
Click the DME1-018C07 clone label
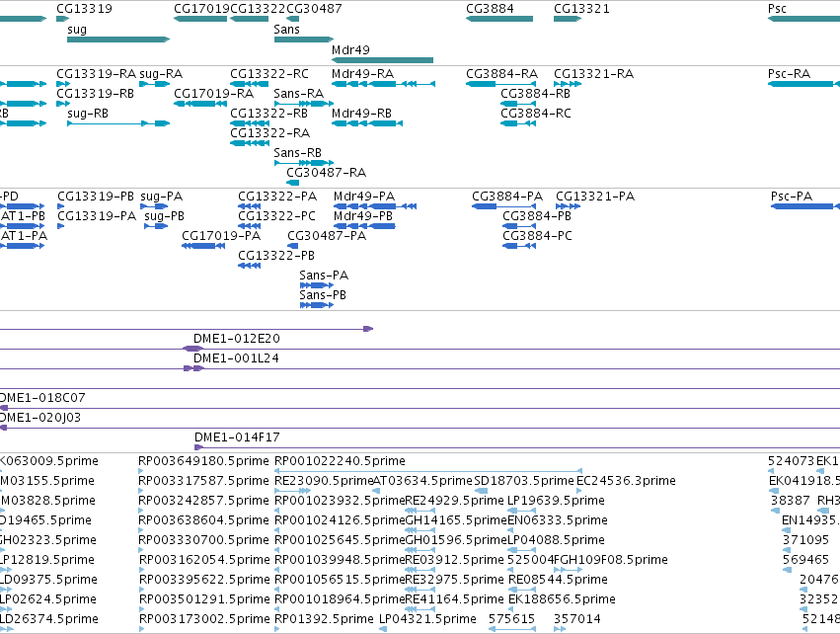pos(42,398)
